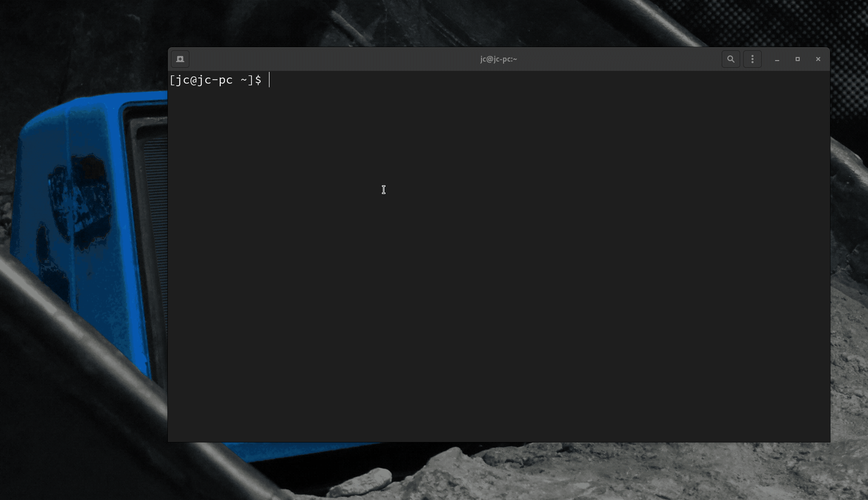Click the jc@jc-pc:~ window title

click(498, 59)
